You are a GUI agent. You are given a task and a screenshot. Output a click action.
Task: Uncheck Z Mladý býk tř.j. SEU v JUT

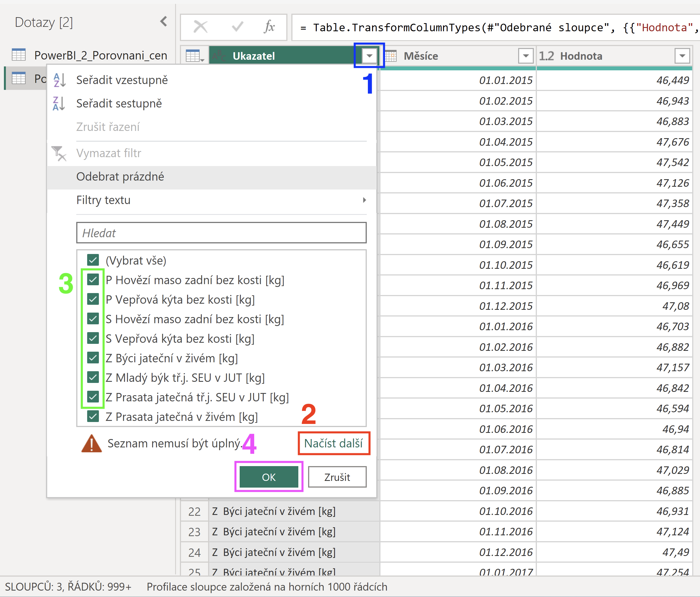coord(93,377)
